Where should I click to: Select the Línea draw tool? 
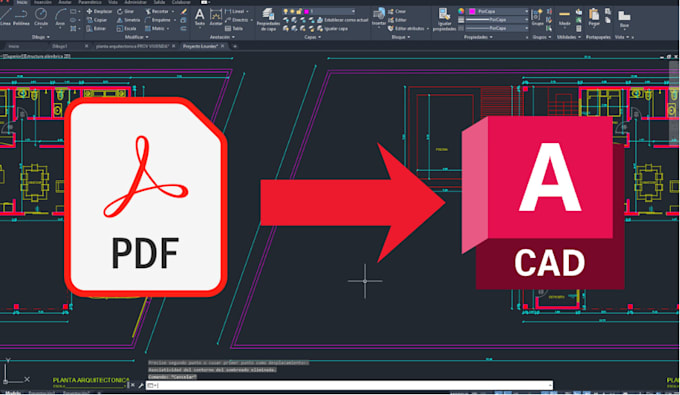(5, 17)
